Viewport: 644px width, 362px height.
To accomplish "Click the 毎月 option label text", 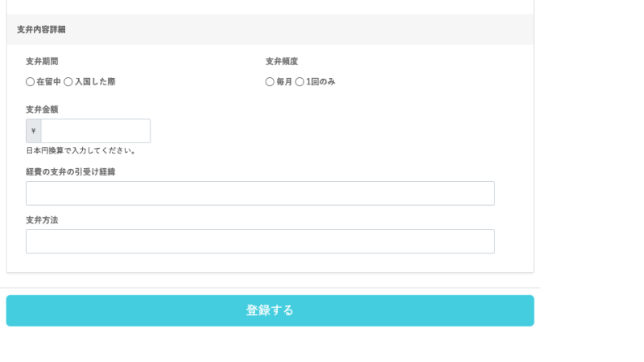I will click(x=284, y=82).
